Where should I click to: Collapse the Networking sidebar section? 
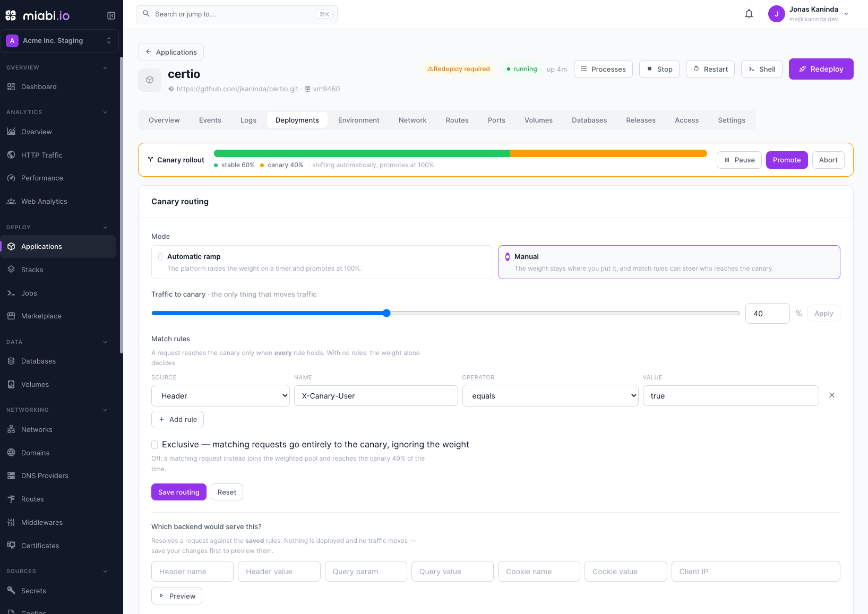(105, 410)
